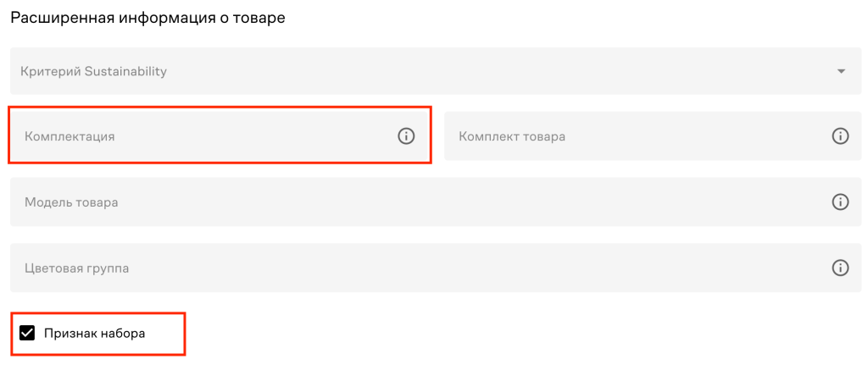
Task: Show the info tooltip for Модель товара
Action: point(840,202)
